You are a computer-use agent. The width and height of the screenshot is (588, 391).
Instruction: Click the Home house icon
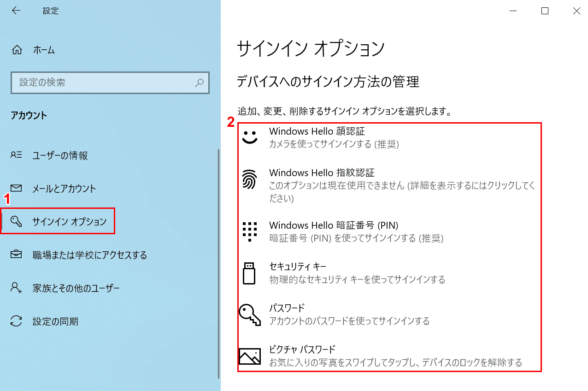(x=17, y=50)
